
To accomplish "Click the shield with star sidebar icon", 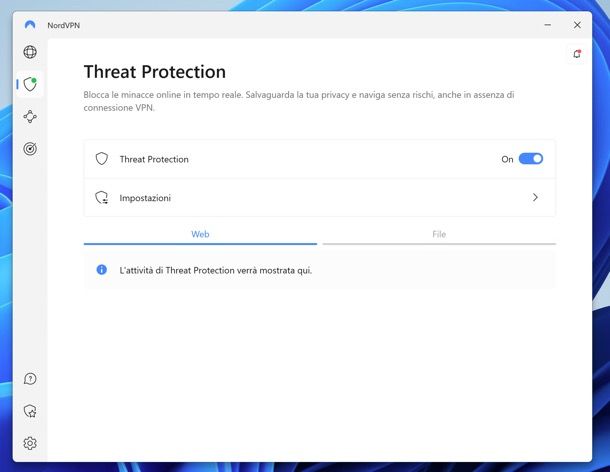I will pyautogui.click(x=30, y=411).
